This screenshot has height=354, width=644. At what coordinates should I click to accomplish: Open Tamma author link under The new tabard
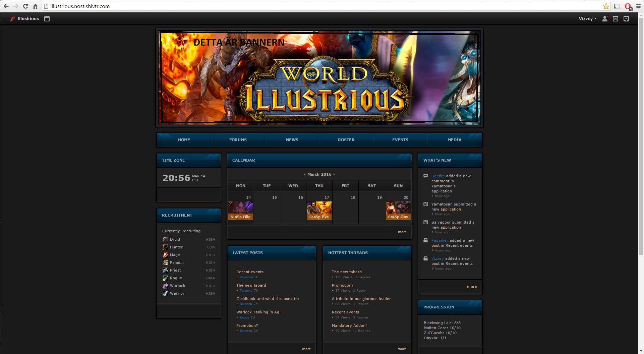[x=246, y=291]
